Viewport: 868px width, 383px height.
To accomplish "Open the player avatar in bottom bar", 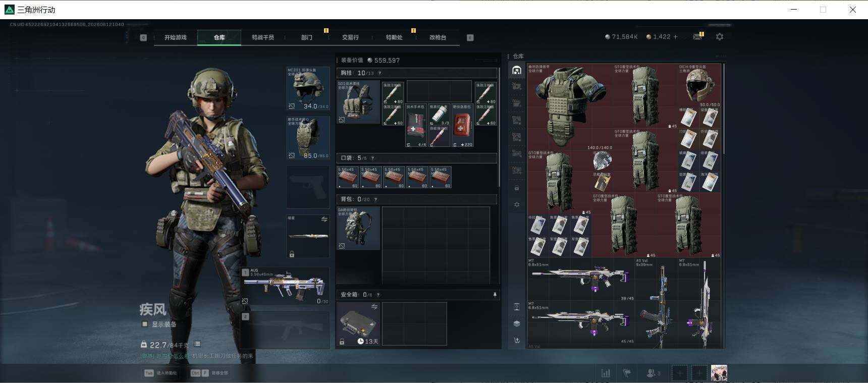I will coord(719,373).
